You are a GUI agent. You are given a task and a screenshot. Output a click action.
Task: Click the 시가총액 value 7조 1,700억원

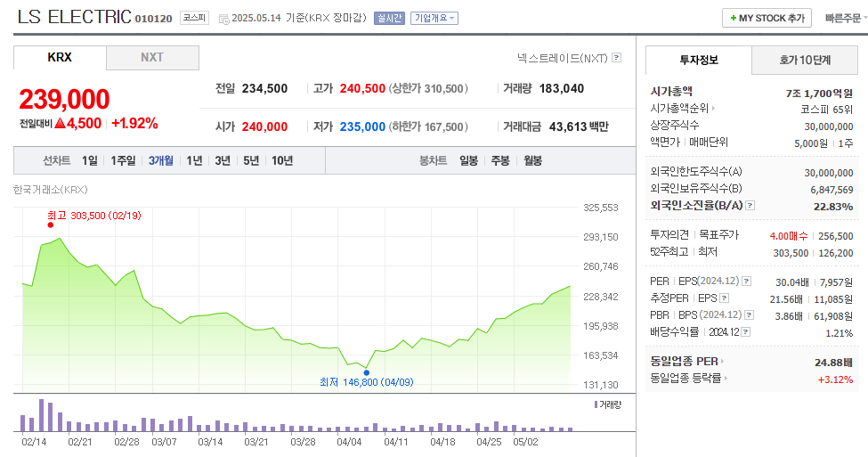[819, 94]
